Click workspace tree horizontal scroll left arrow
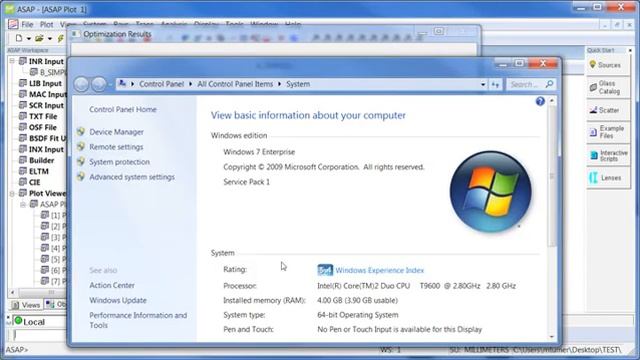 coord(12,292)
